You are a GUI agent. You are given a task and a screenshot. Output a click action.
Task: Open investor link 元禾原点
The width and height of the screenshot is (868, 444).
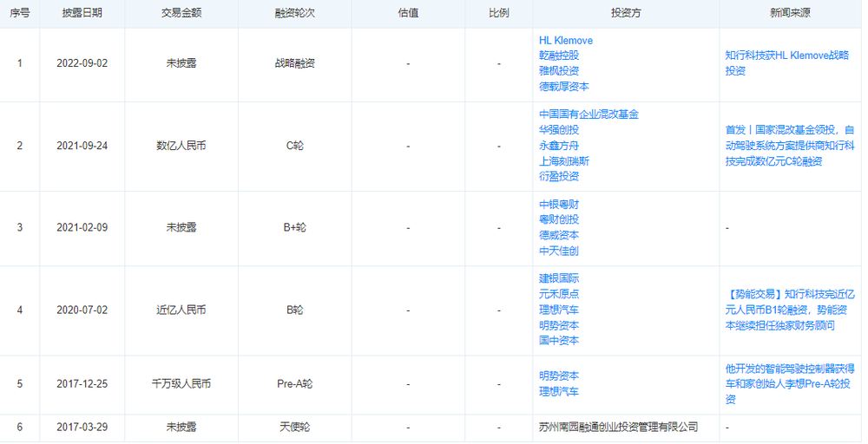559,294
